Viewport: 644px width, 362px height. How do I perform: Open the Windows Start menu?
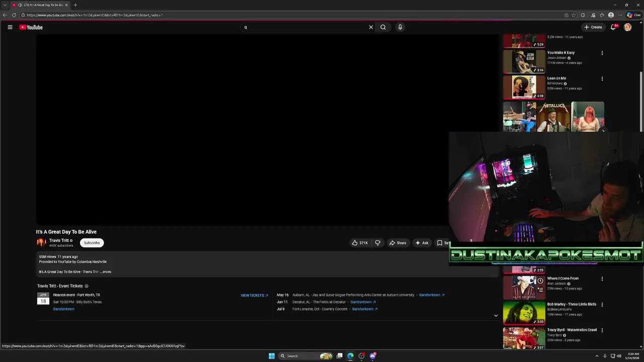click(272, 356)
